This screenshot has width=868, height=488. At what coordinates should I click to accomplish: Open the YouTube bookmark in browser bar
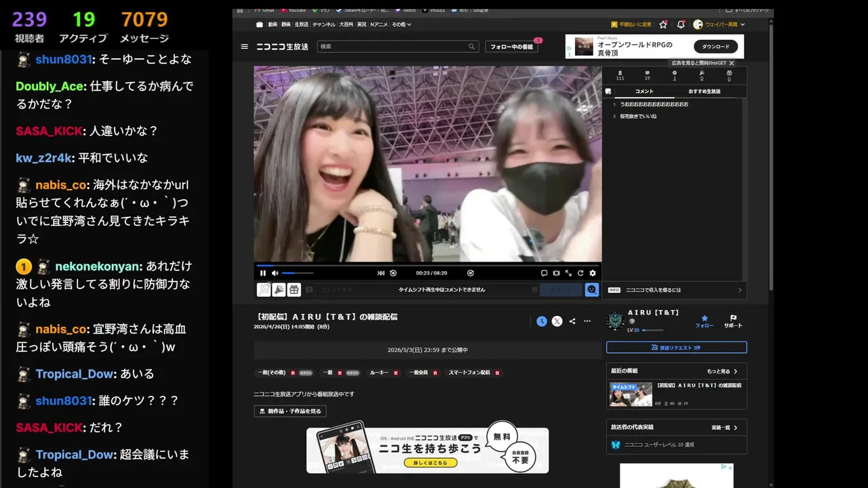[x=294, y=10]
